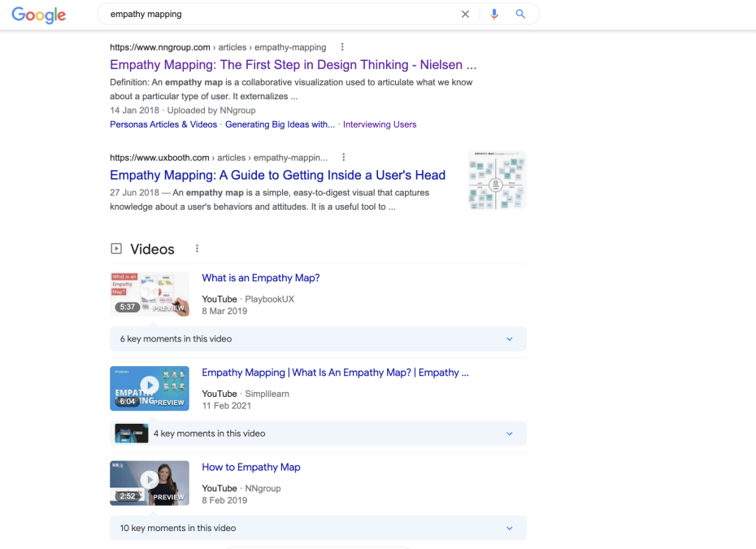Screen dimensions: 756x549
Task: Expand 4 key moments for the Simplilearn video
Action: click(509, 434)
